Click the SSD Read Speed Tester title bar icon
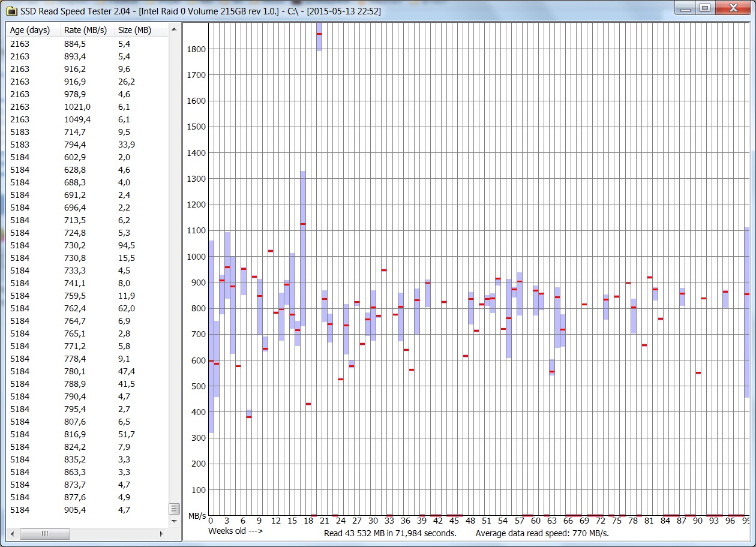The width and height of the screenshot is (756, 547). click(x=11, y=11)
